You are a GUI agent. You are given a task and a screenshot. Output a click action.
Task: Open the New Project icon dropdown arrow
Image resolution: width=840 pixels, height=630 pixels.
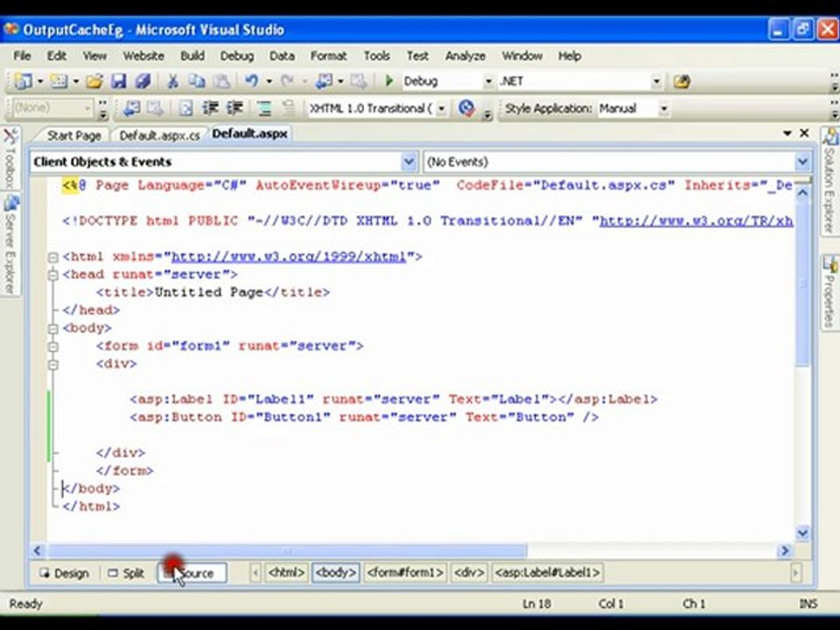pyautogui.click(x=40, y=81)
